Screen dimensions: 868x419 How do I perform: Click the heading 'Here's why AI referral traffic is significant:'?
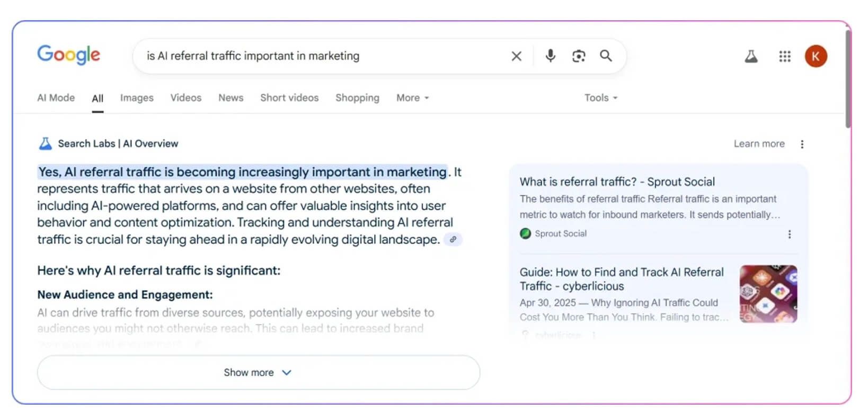pos(159,270)
